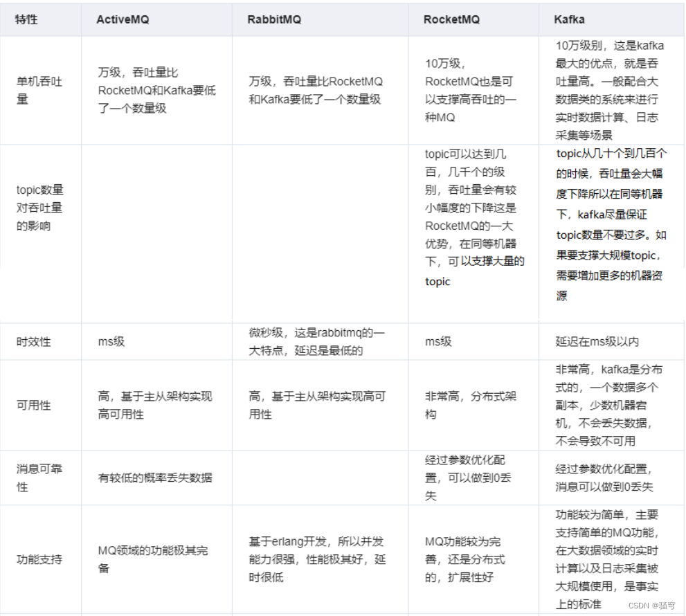This screenshot has width=686, height=616.
Task: Click ActiveMQ's ms级 时效性 cell
Action: click(112, 341)
